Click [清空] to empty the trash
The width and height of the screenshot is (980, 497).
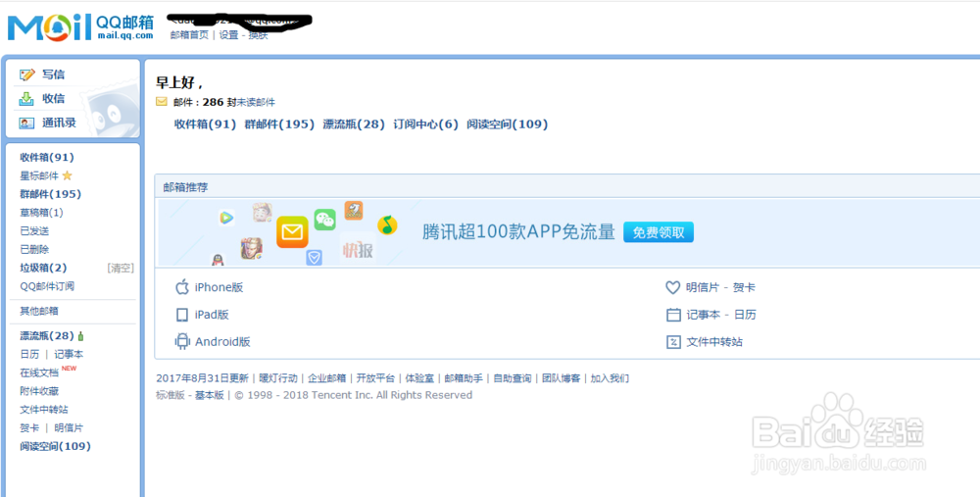click(x=121, y=269)
